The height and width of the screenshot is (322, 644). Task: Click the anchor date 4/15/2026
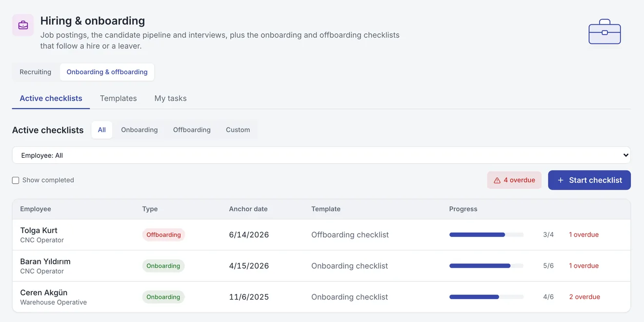[249, 266]
